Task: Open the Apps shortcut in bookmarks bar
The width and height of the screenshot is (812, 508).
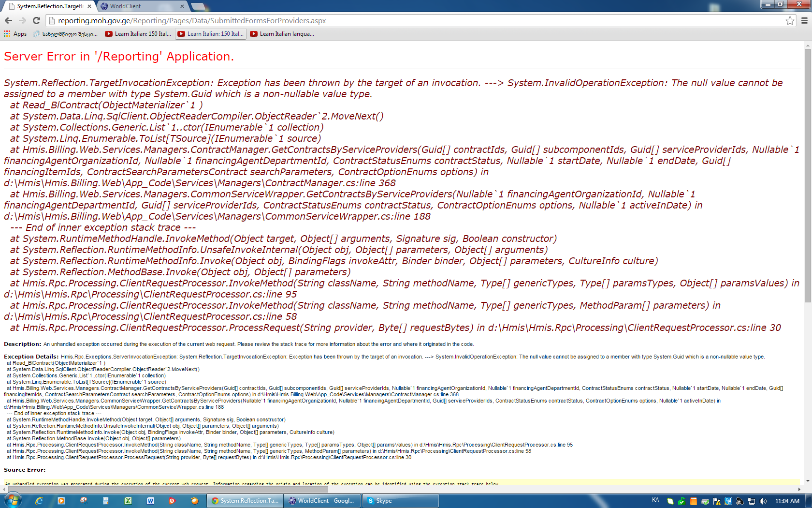Action: tap(15, 34)
